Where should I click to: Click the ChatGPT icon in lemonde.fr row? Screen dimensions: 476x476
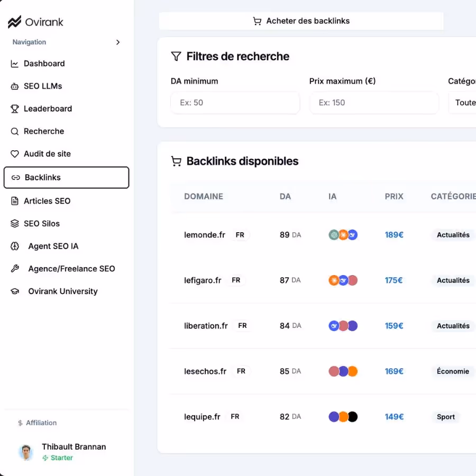(334, 235)
